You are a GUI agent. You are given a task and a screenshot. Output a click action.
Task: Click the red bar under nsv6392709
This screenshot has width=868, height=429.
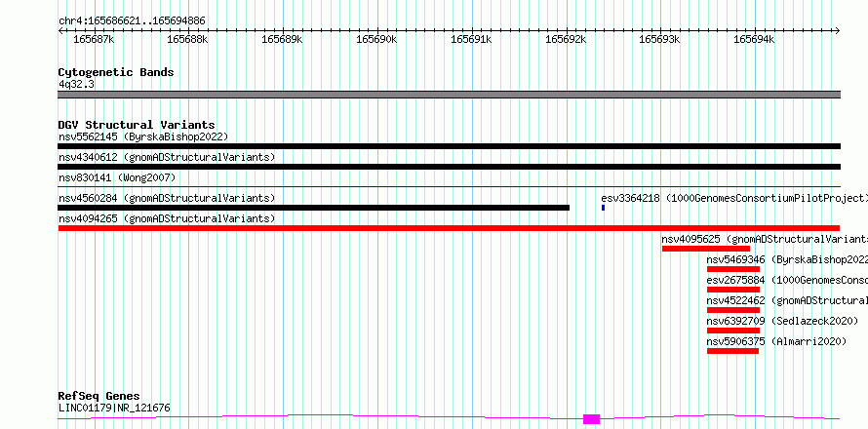pyautogui.click(x=733, y=331)
